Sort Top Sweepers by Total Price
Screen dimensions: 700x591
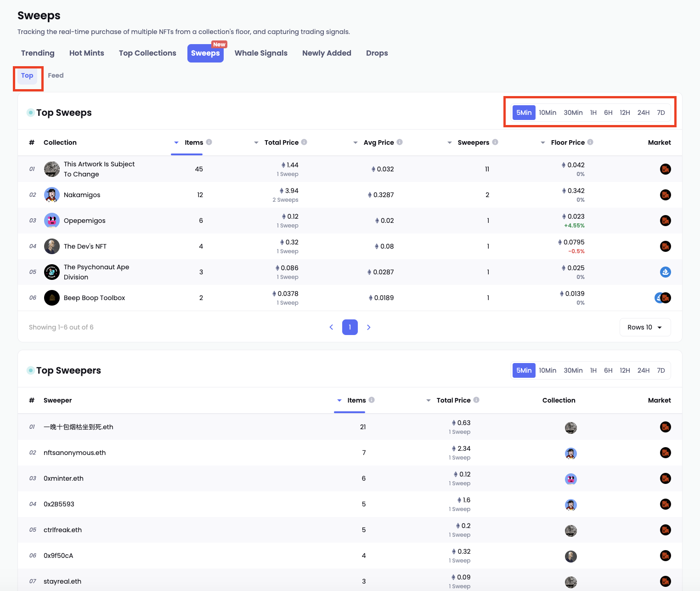click(x=449, y=400)
